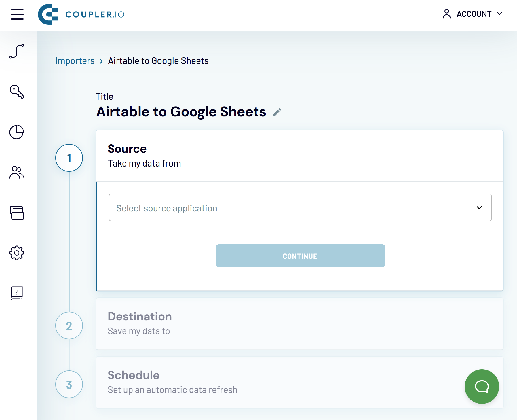This screenshot has width=517, height=420.
Task: Open the hamburger menu
Action: [x=17, y=14]
